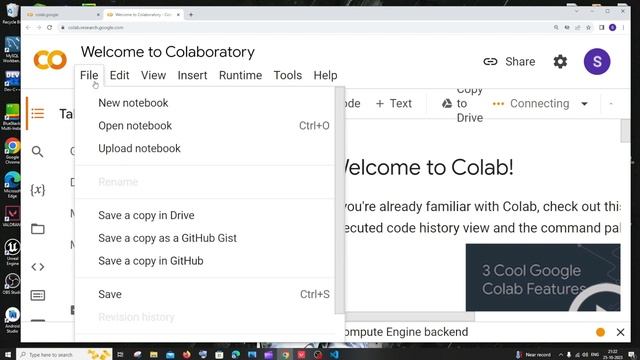Open the Help menu
This screenshot has width=640, height=360.
325,76
